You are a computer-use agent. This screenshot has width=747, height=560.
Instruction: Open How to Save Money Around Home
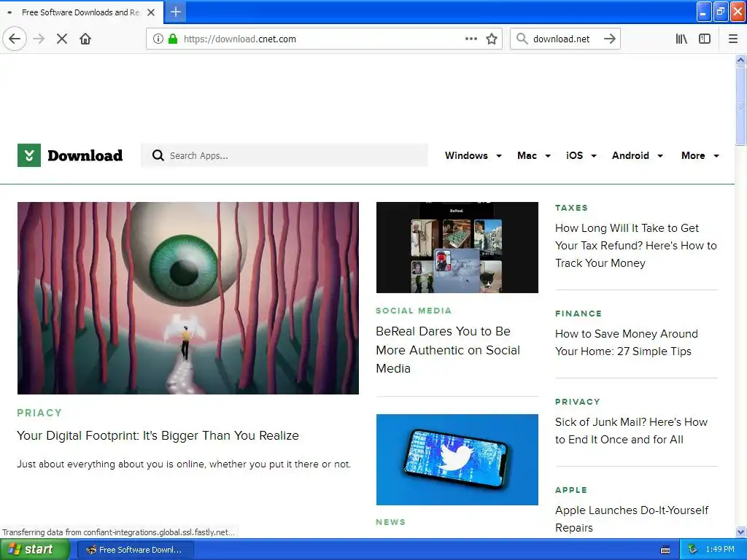[626, 343]
